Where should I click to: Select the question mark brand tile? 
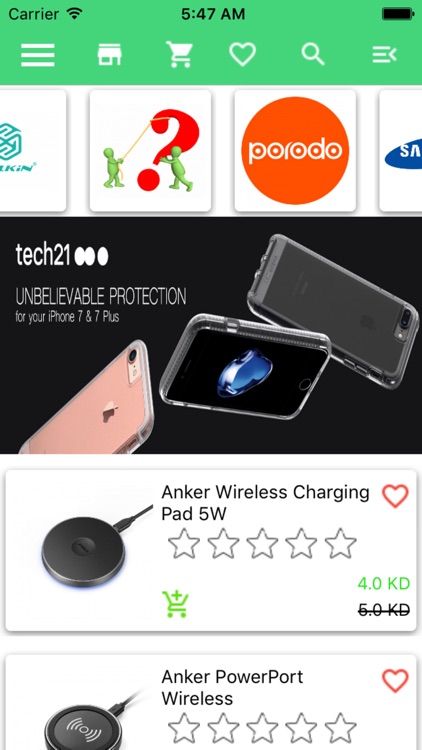pos(150,151)
